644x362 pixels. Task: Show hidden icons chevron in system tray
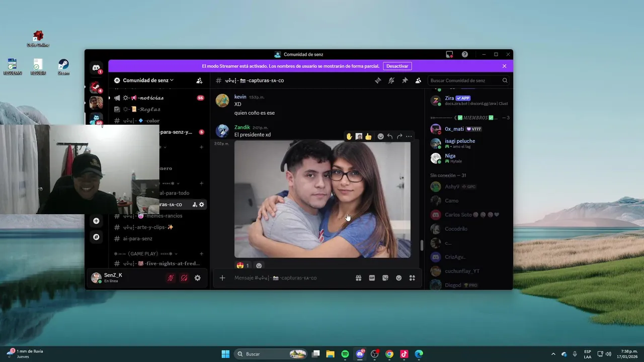tap(553, 354)
